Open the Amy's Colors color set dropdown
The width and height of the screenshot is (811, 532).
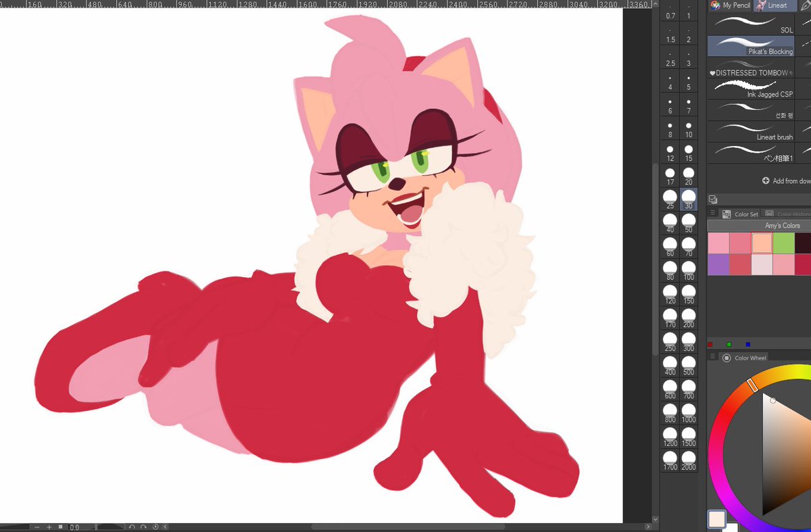759,226
